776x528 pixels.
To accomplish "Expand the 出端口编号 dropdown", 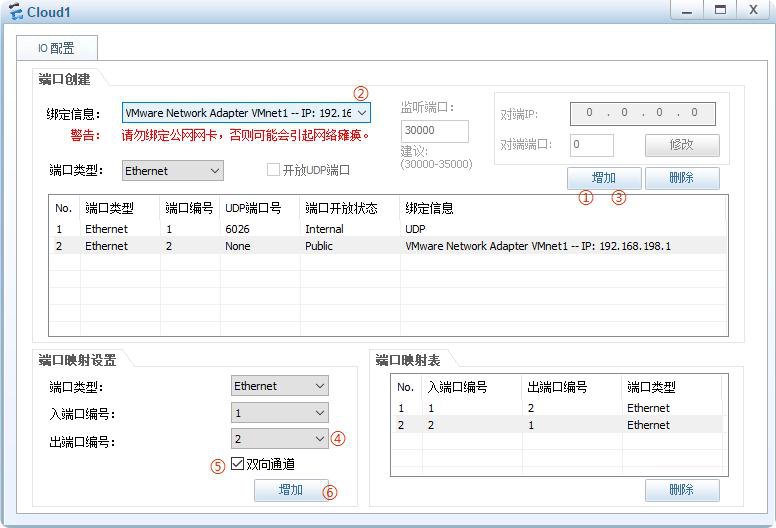I will (x=279, y=439).
